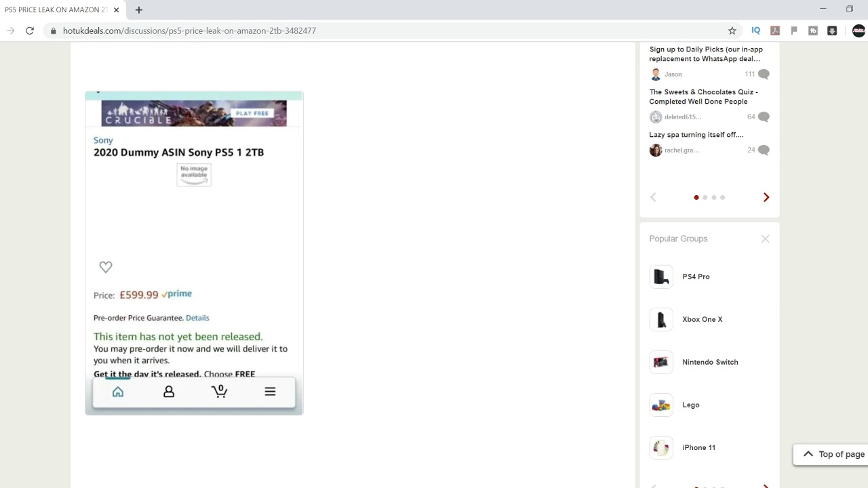Click the site padlock security icon

click(54, 30)
